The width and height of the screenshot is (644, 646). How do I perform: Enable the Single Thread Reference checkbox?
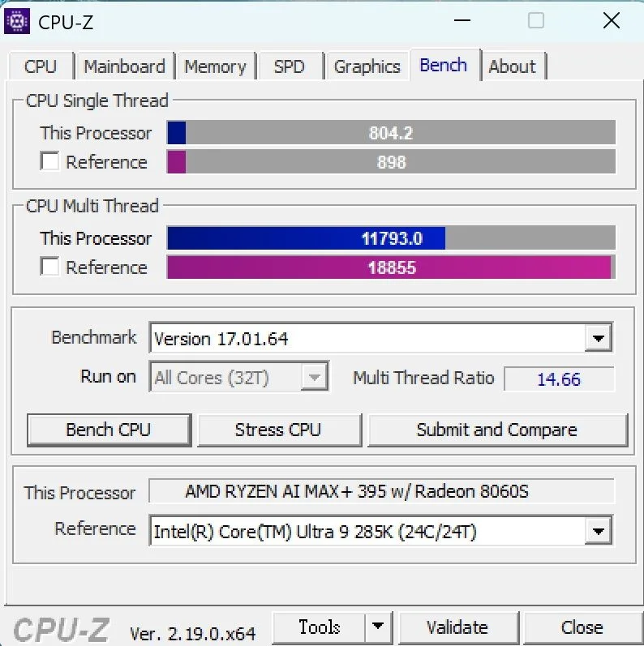[49, 161]
